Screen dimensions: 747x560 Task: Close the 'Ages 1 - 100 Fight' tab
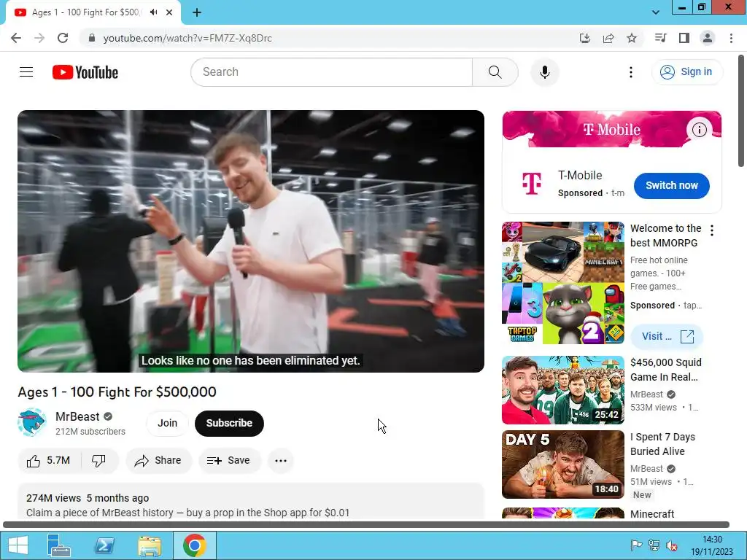169,12
